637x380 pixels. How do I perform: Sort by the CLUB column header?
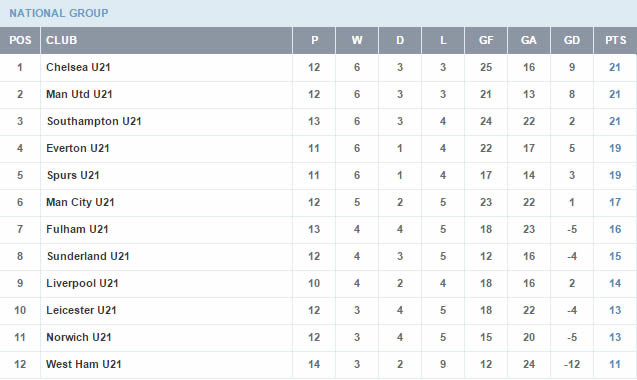click(x=61, y=40)
